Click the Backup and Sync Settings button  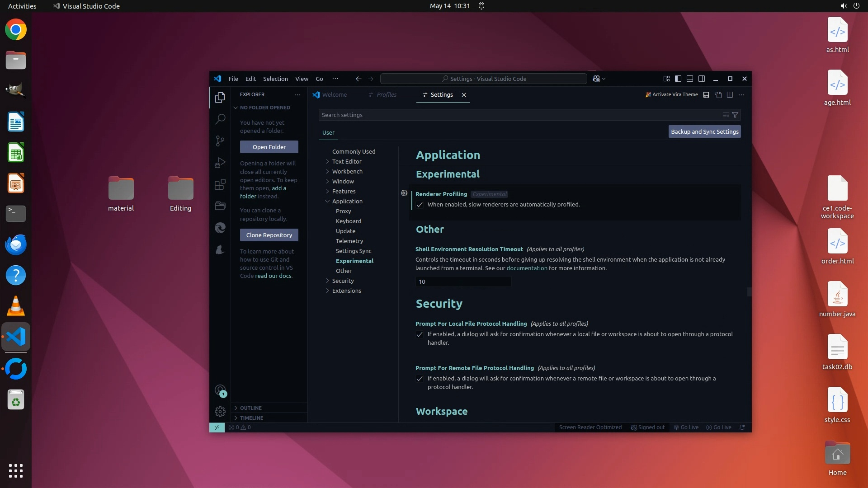(704, 131)
